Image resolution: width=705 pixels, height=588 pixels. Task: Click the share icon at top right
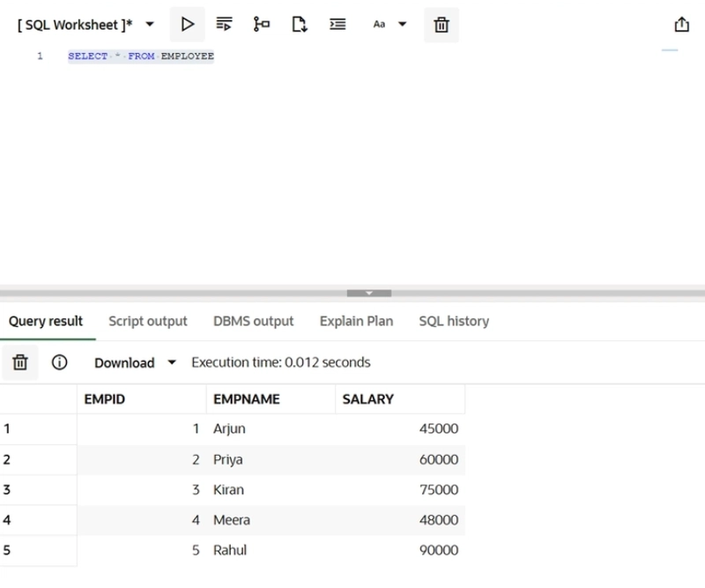[x=681, y=25]
